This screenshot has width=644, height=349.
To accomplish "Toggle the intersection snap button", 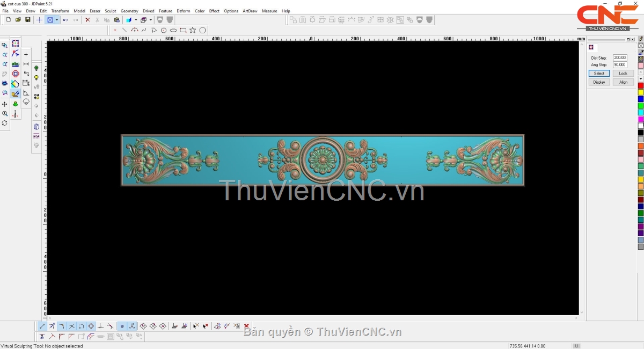I will pyautogui.click(x=72, y=326).
